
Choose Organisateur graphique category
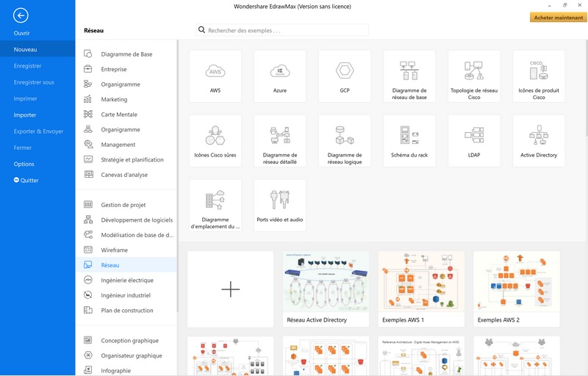point(126,355)
